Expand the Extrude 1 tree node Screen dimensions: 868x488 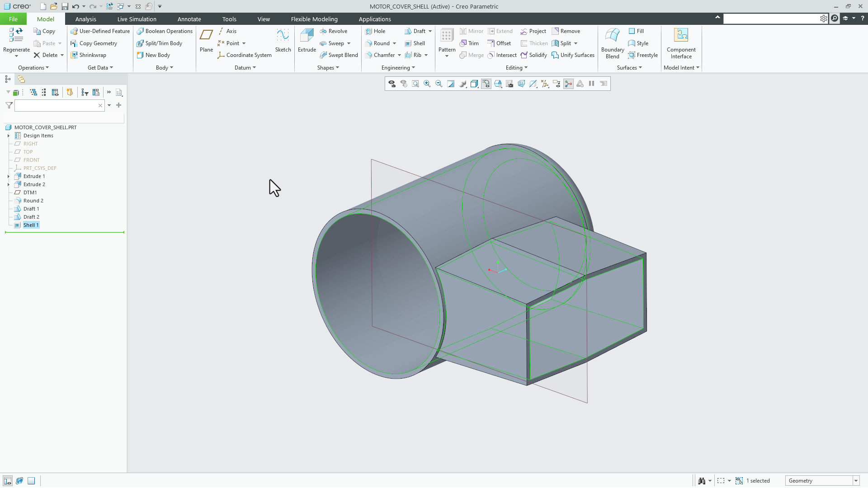pyautogui.click(x=9, y=176)
